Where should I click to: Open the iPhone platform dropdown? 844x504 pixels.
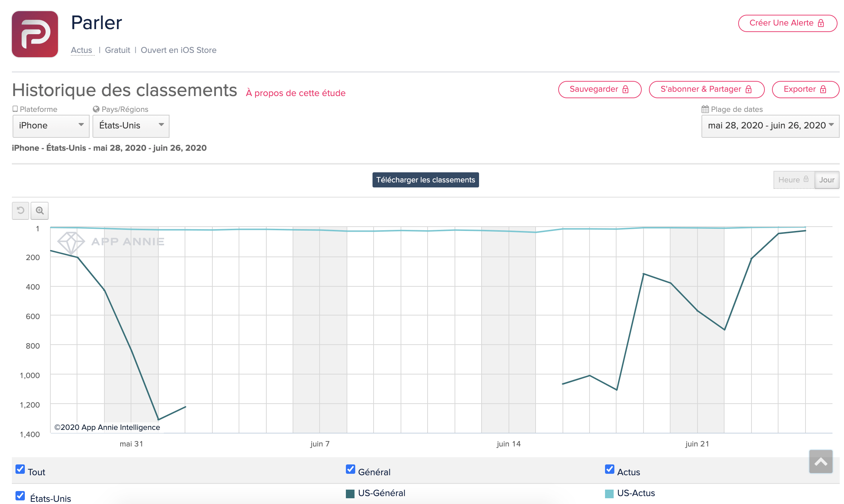tap(51, 126)
